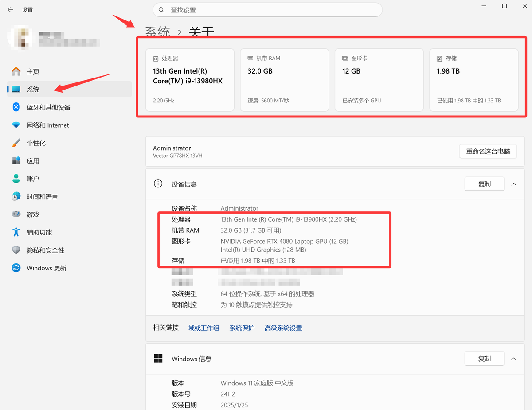Go back using the arrow beside 设置
The height and width of the screenshot is (410, 532).
(x=10, y=9)
